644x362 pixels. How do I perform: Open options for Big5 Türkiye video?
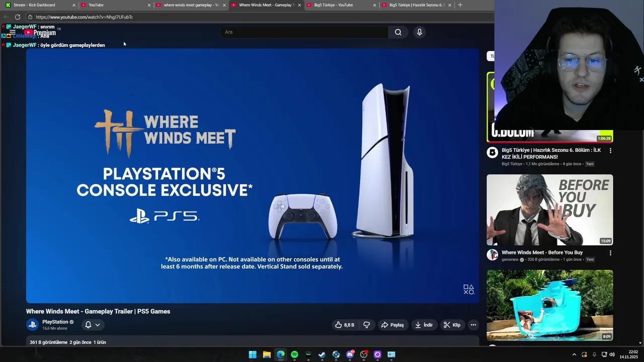coord(610,150)
